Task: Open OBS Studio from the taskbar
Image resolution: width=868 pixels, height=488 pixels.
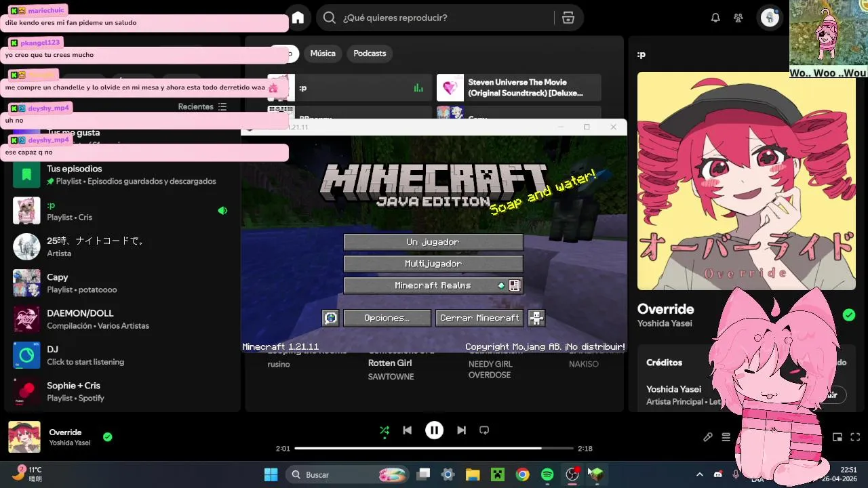Action: [572, 474]
